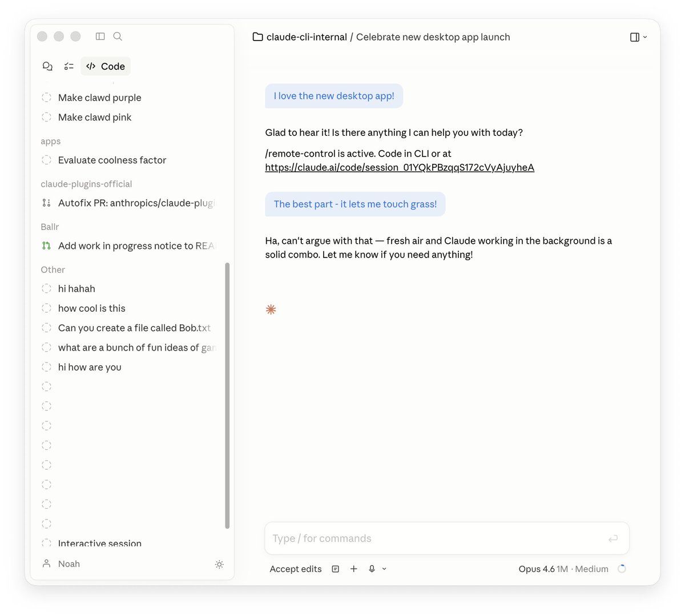Click the context usage ring indicator

pos(622,569)
